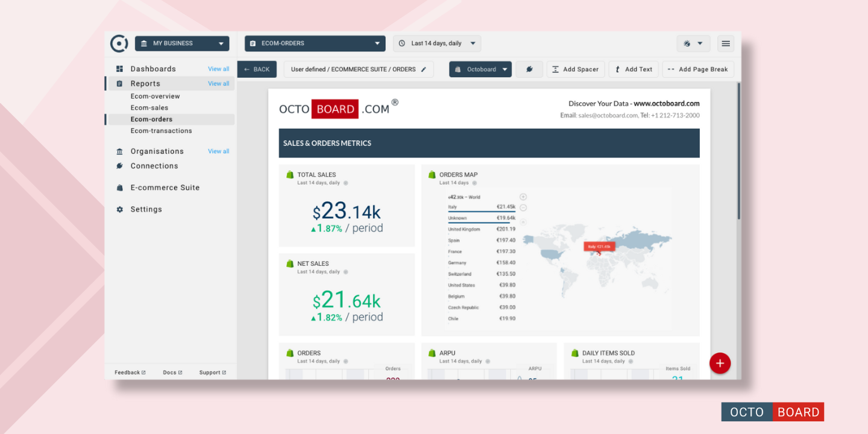Open E-commerce Suite in the sidebar
868x434 pixels.
(165, 187)
